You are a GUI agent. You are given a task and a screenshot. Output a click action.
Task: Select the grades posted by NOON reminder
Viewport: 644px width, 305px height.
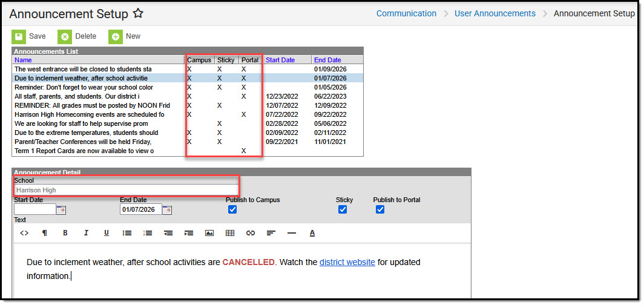(188, 105)
